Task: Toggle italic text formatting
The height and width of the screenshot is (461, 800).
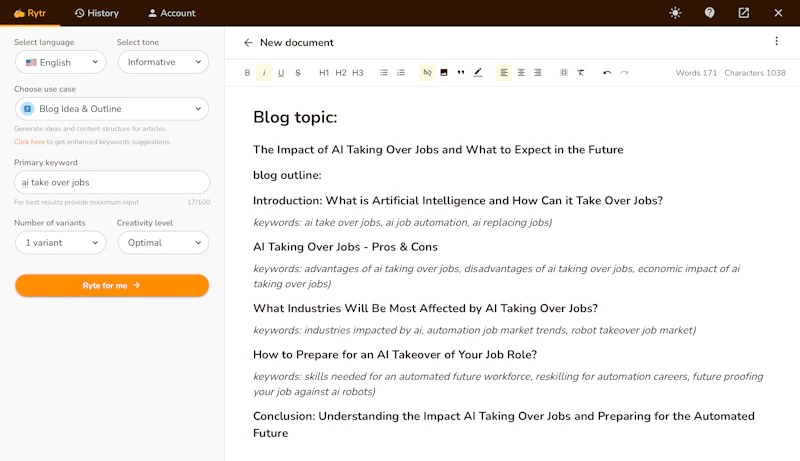Action: (x=264, y=73)
